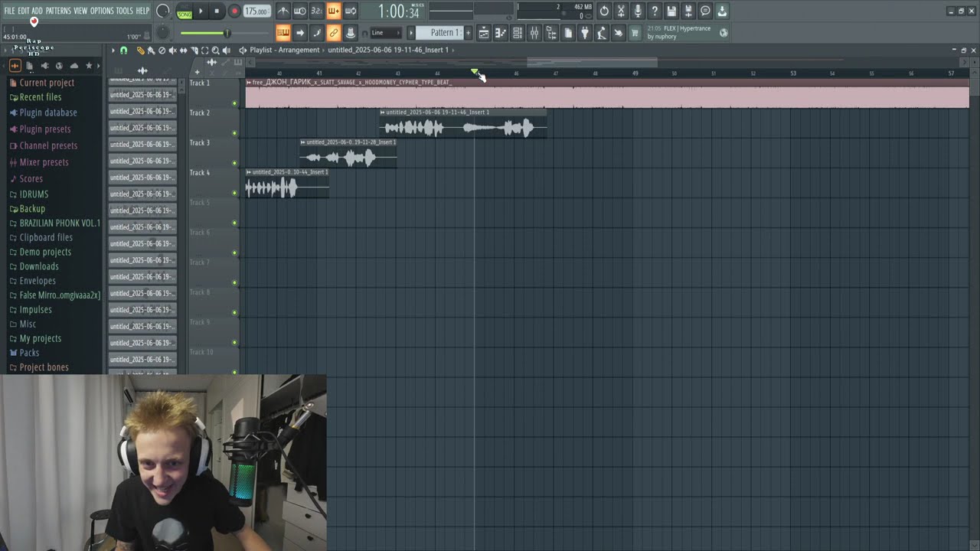The height and width of the screenshot is (551, 980).
Task: Open the Browser view icon
Action: (551, 33)
